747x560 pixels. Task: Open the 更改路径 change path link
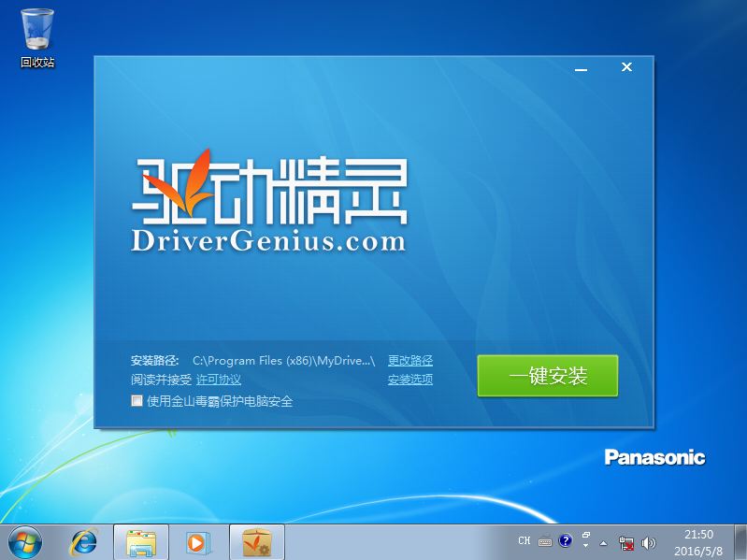[410, 361]
